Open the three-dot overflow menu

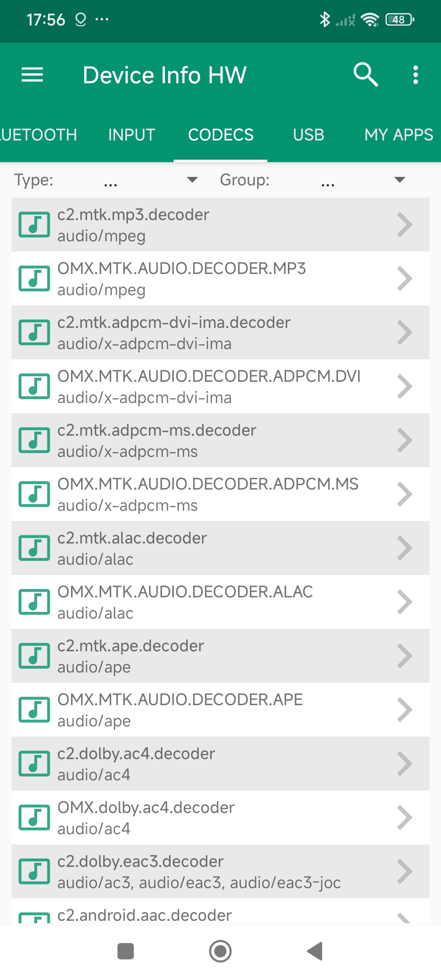coord(415,75)
